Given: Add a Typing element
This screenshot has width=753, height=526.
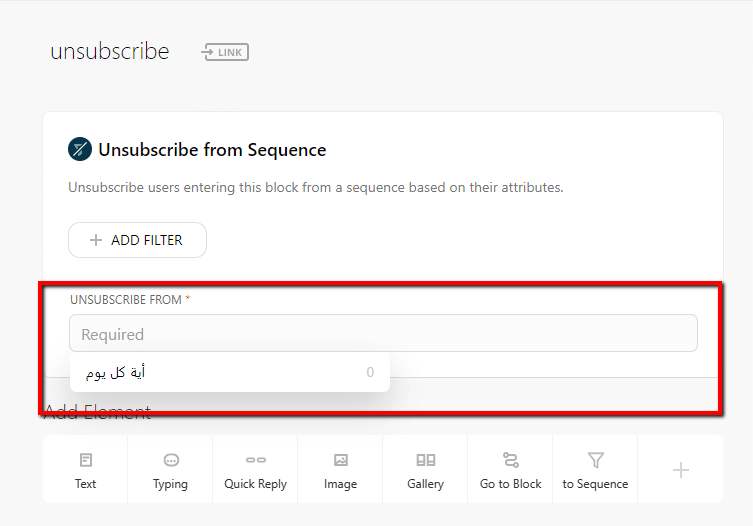Looking at the screenshot, I should click(x=170, y=469).
